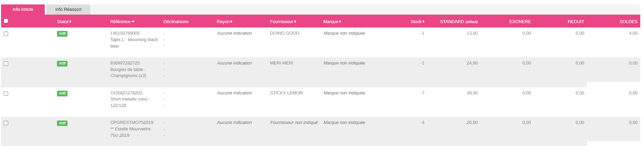Screen dimensions: 644x146
Task: Check the box for Tapis L row
Action: 6,34
